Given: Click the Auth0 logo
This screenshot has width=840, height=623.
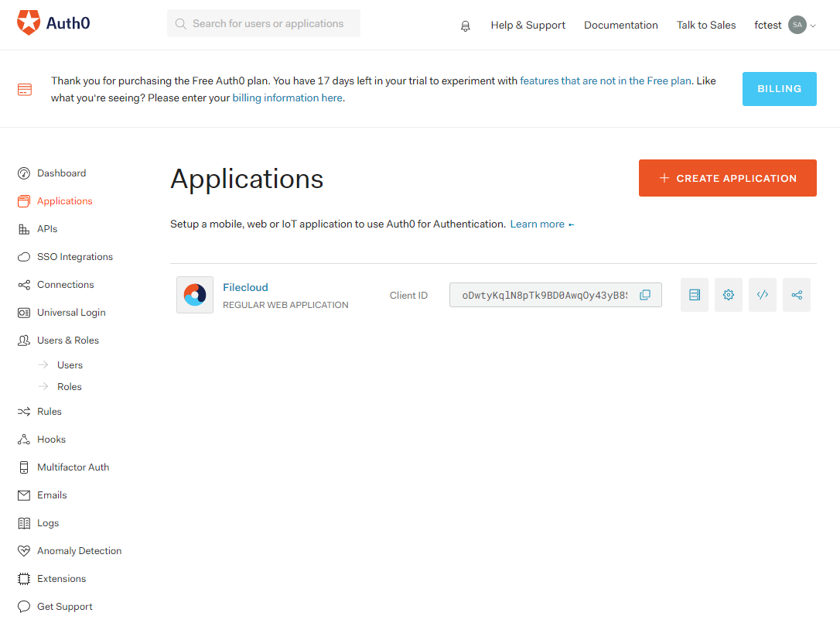Looking at the screenshot, I should (53, 23).
